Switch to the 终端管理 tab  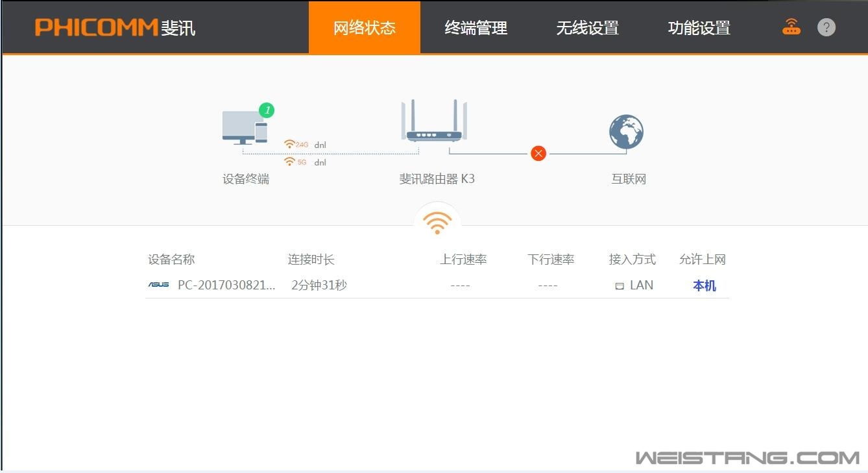coord(476,28)
